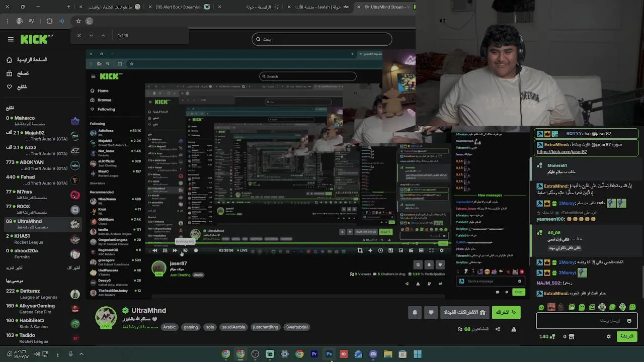Share the UltraMhnd stream

point(498,329)
